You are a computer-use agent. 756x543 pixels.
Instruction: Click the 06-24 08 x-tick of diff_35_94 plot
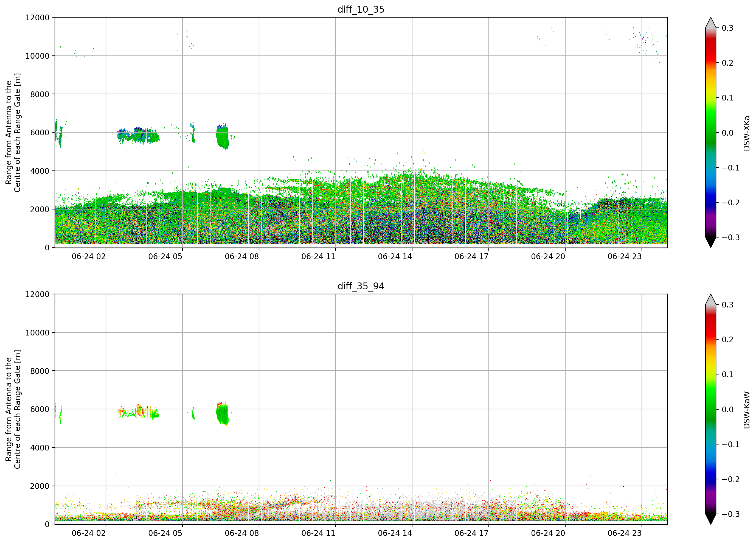pos(242,533)
